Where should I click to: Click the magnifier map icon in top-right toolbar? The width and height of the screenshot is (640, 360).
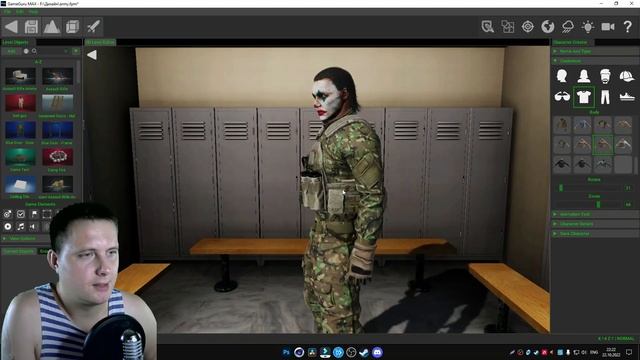click(487, 27)
